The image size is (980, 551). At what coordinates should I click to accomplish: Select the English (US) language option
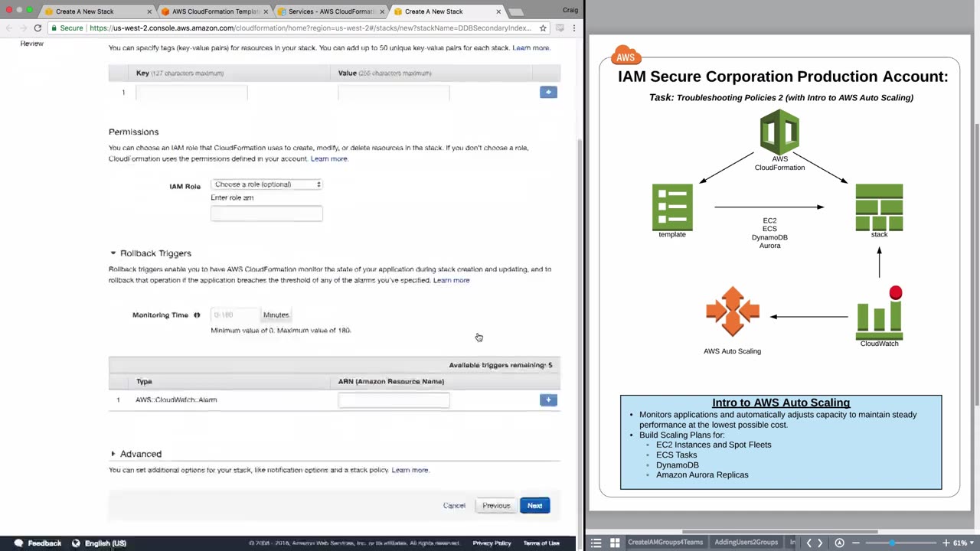coord(106,543)
